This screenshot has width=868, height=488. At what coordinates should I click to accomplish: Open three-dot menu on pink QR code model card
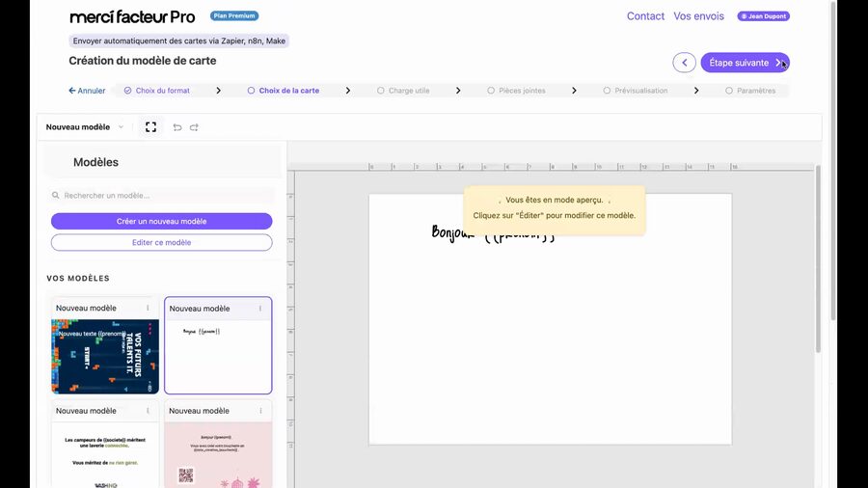(260, 411)
